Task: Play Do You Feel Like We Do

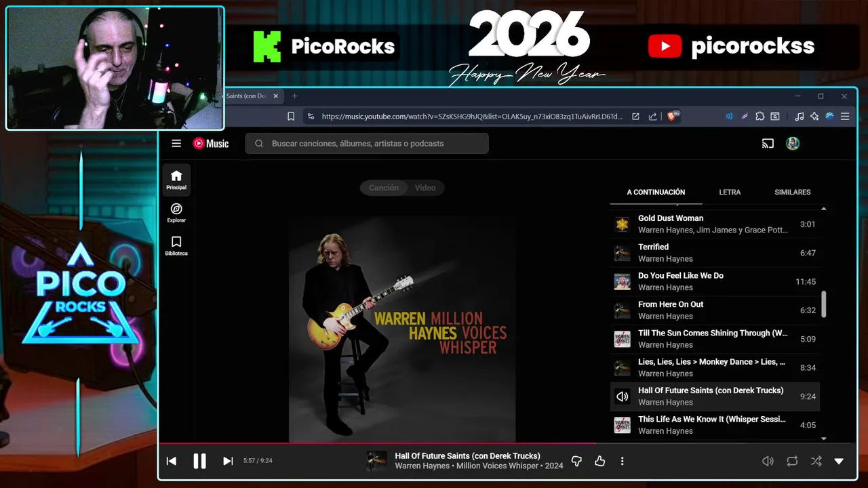Action: point(715,281)
